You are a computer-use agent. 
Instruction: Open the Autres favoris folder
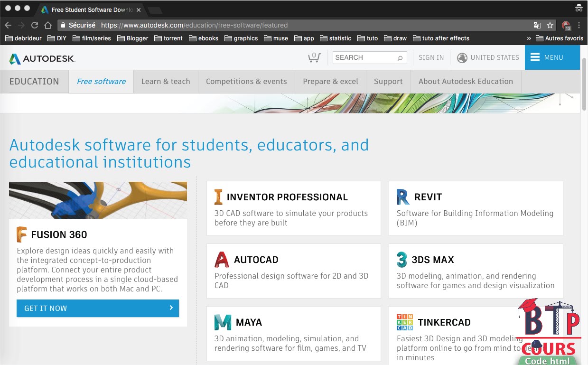[560, 38]
